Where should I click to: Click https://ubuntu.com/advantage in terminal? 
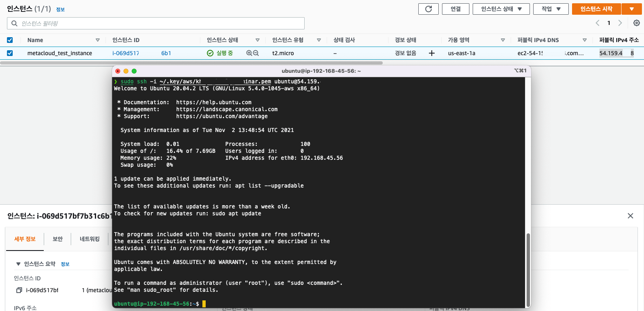tap(222, 116)
